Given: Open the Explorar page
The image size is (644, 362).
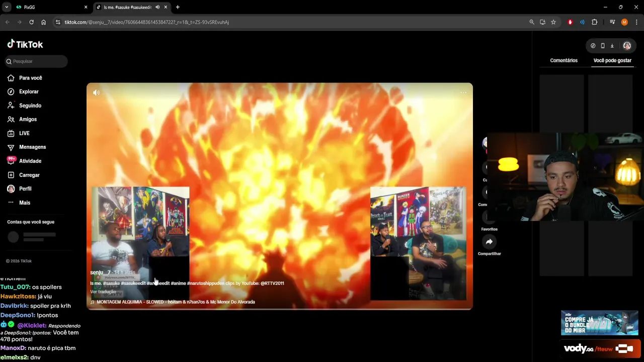Looking at the screenshot, I should 23,92.
